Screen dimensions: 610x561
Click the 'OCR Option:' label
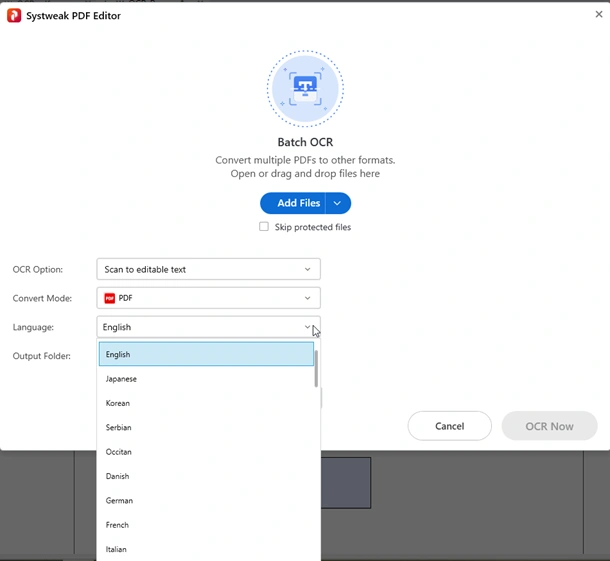point(38,270)
